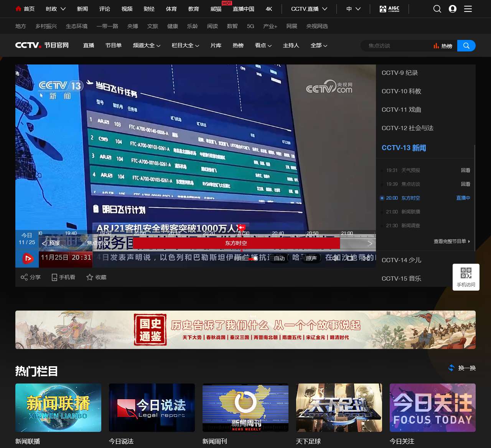Move the program timeline right with arrow
The width and height of the screenshot is (491, 448).
click(370, 243)
